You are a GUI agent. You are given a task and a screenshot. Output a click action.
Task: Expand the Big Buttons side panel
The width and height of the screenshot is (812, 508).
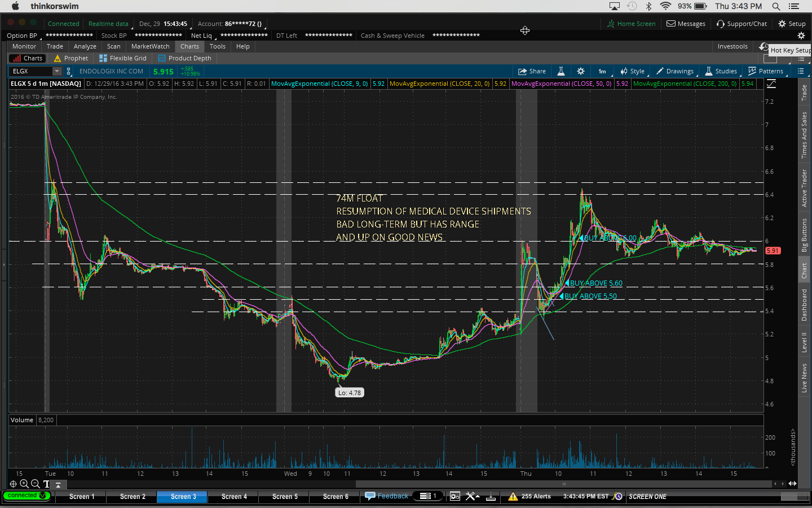pyautogui.click(x=805, y=235)
